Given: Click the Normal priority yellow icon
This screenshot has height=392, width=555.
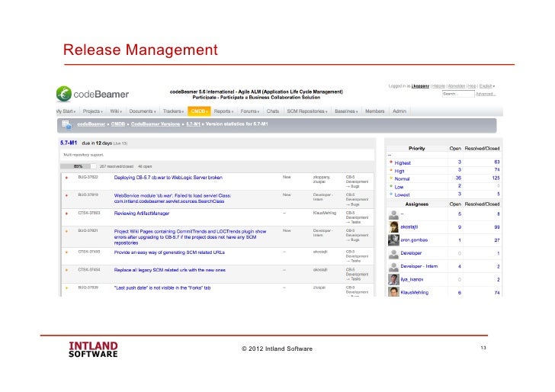Looking at the screenshot, I should [391, 178].
